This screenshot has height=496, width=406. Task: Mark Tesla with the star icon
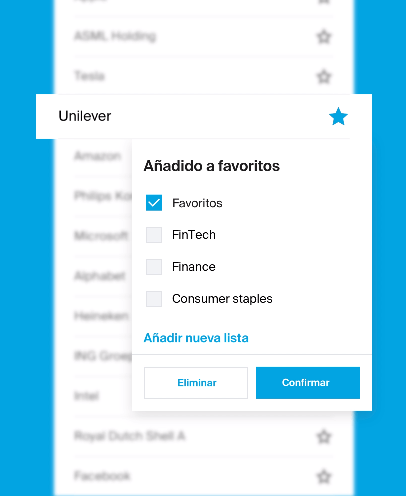tap(324, 76)
